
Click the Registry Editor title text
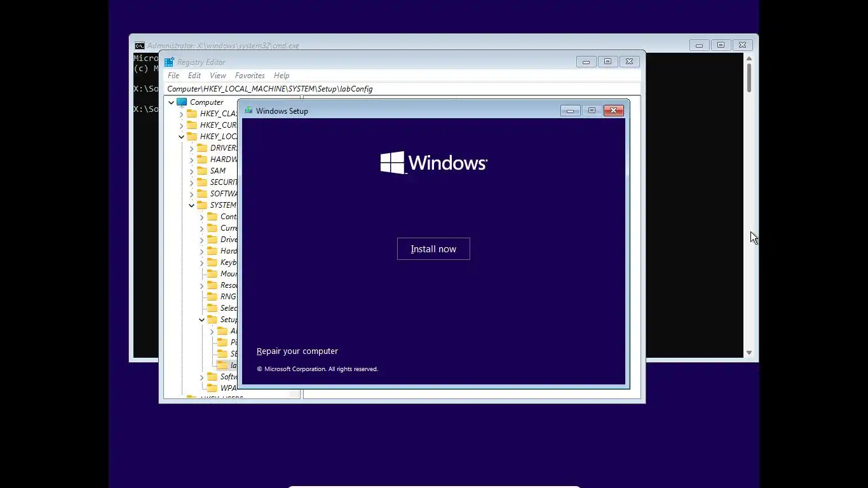point(201,62)
